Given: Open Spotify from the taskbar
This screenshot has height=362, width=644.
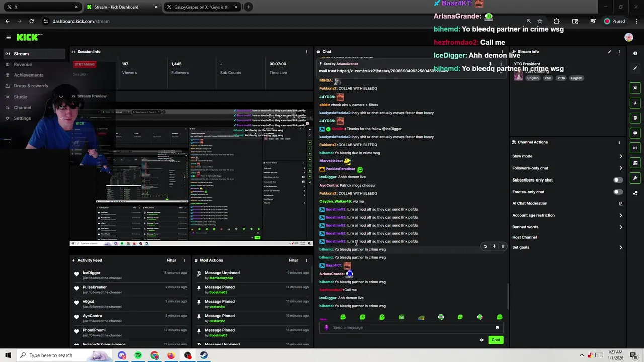Looking at the screenshot, I should coord(138,355).
